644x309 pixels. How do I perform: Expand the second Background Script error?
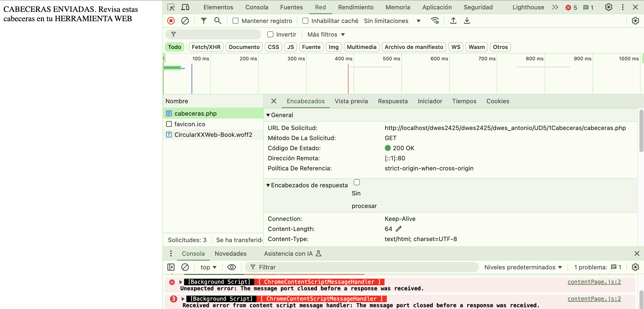[x=183, y=299]
